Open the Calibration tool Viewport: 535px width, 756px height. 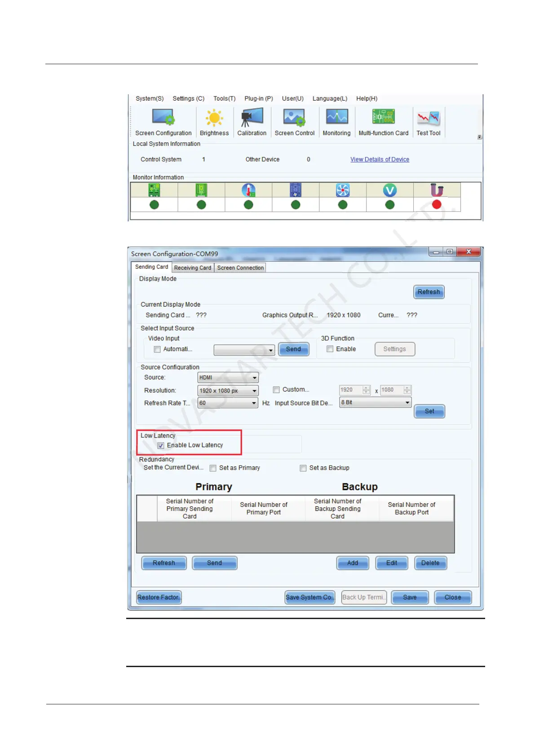[252, 122]
